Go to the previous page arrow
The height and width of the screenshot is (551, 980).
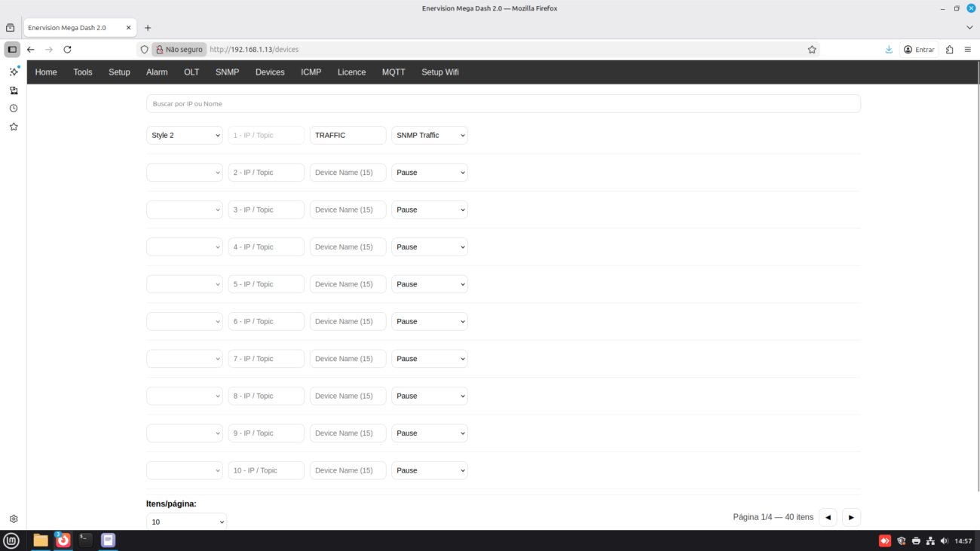click(828, 517)
